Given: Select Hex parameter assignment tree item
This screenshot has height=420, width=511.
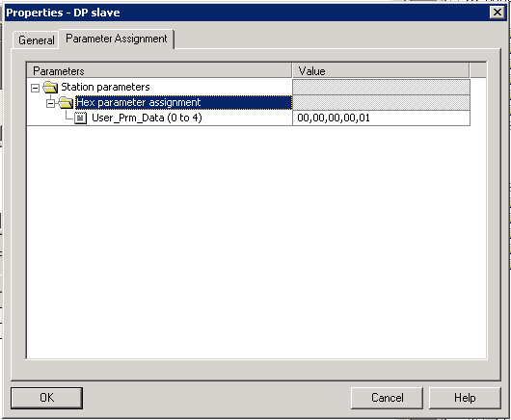Looking at the screenshot, I should pos(139,102).
